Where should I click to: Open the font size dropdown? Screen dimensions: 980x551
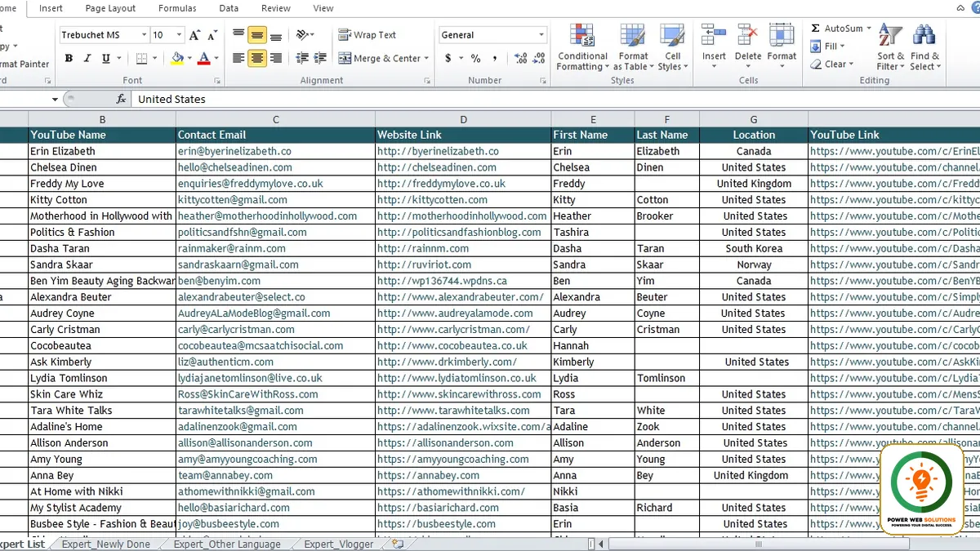(180, 35)
